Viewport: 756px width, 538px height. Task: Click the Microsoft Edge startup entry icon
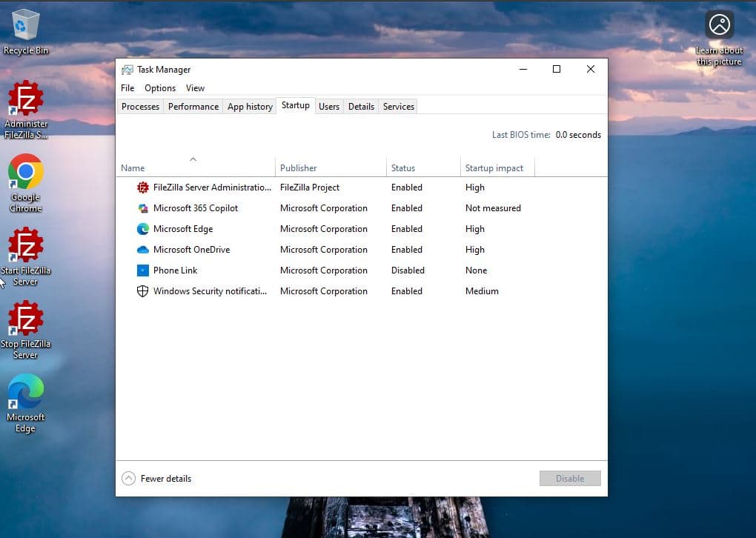click(x=143, y=229)
